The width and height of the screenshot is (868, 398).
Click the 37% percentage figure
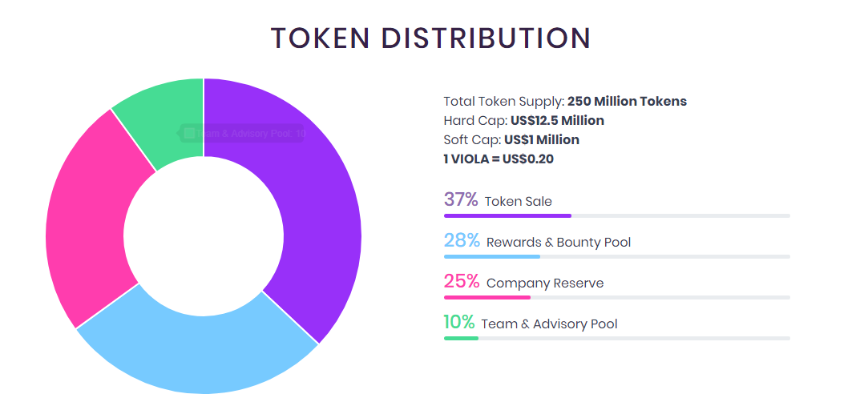(x=460, y=200)
